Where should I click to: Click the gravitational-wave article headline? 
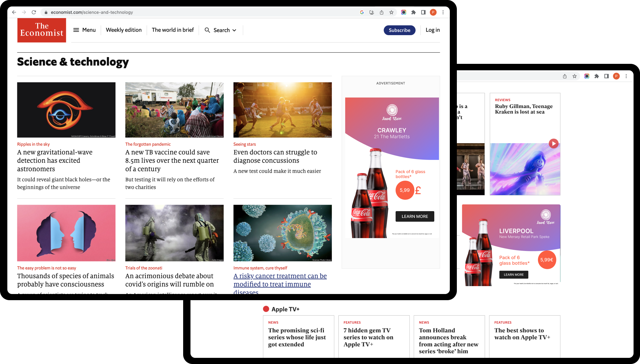point(55,160)
